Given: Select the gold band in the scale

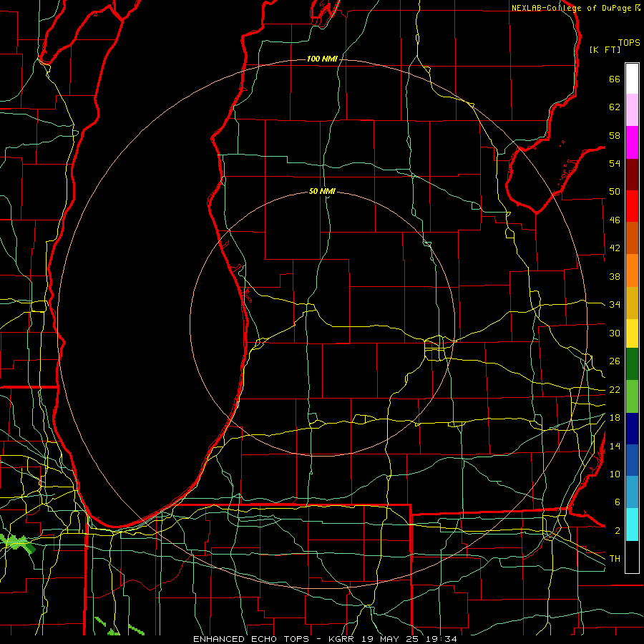Looking at the screenshot, I should [632, 303].
